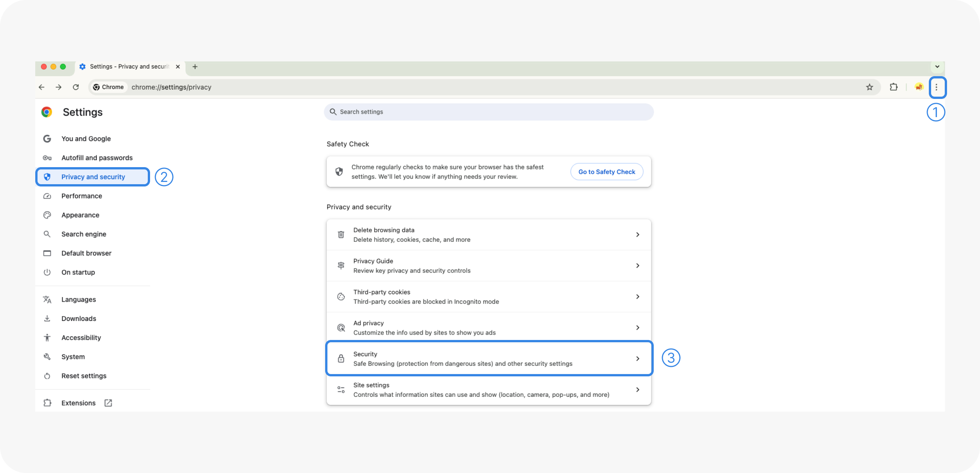The height and width of the screenshot is (473, 980).
Task: Open the Site settings chevron
Action: pos(638,390)
